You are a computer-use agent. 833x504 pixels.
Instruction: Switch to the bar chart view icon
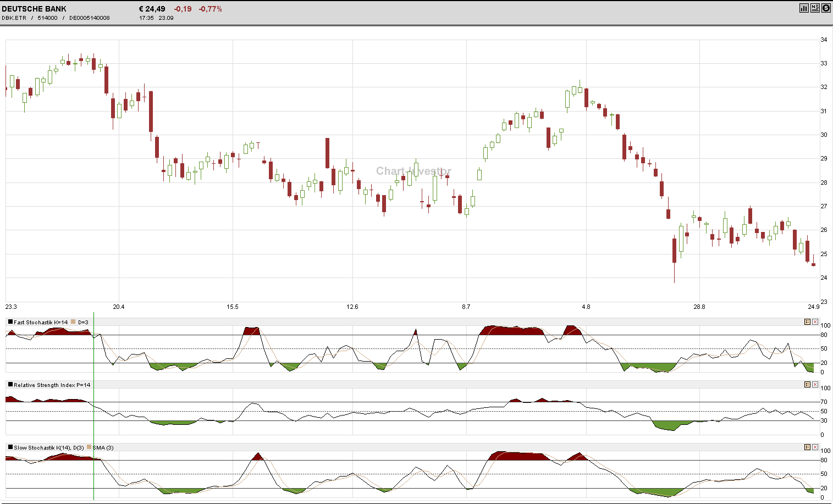804,8
